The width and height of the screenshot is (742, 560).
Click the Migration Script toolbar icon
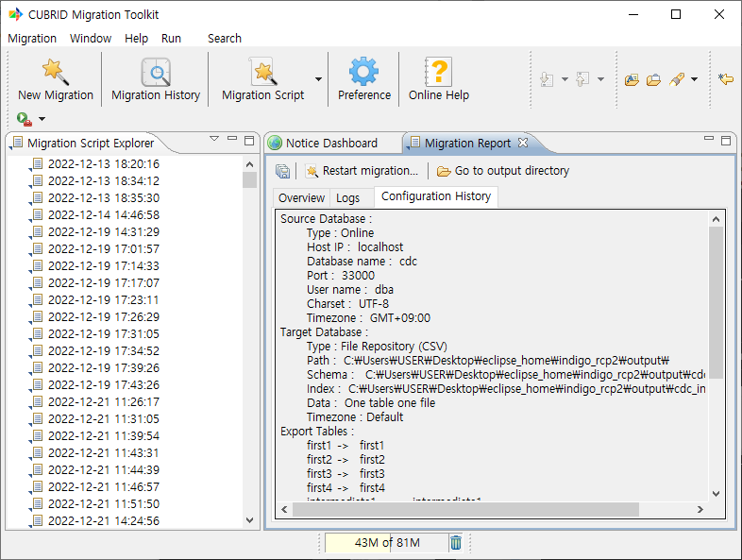click(263, 79)
